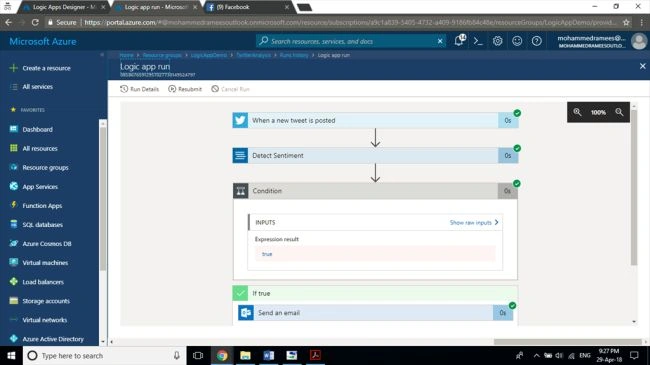Image resolution: width=650 pixels, height=365 pixels.
Task: Expand the Detect Sentiment step
Action: coord(375,156)
